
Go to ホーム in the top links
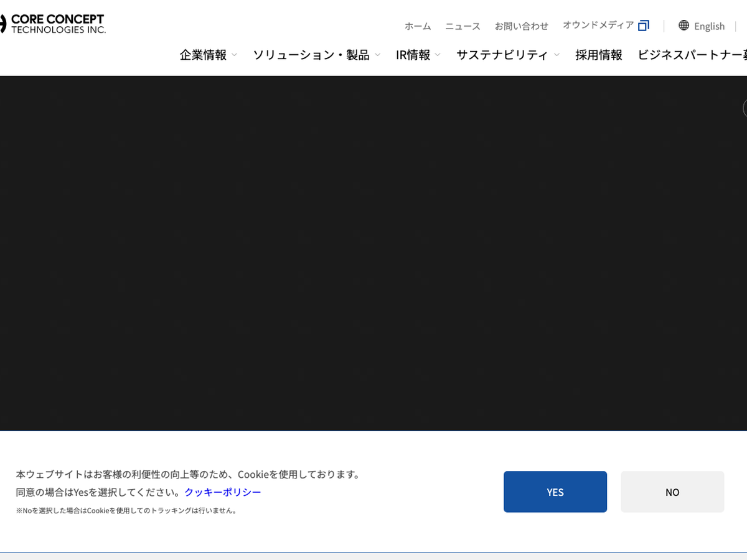click(x=417, y=26)
